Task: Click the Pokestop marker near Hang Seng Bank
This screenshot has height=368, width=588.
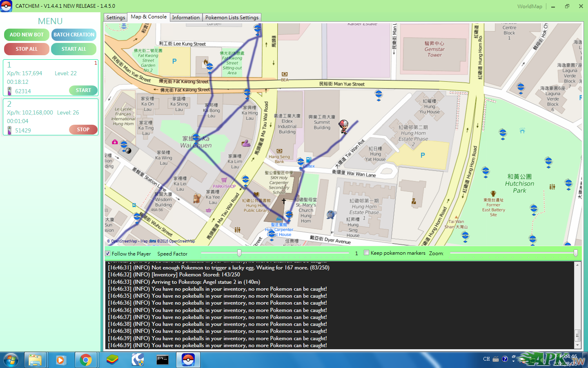Action: [301, 162]
